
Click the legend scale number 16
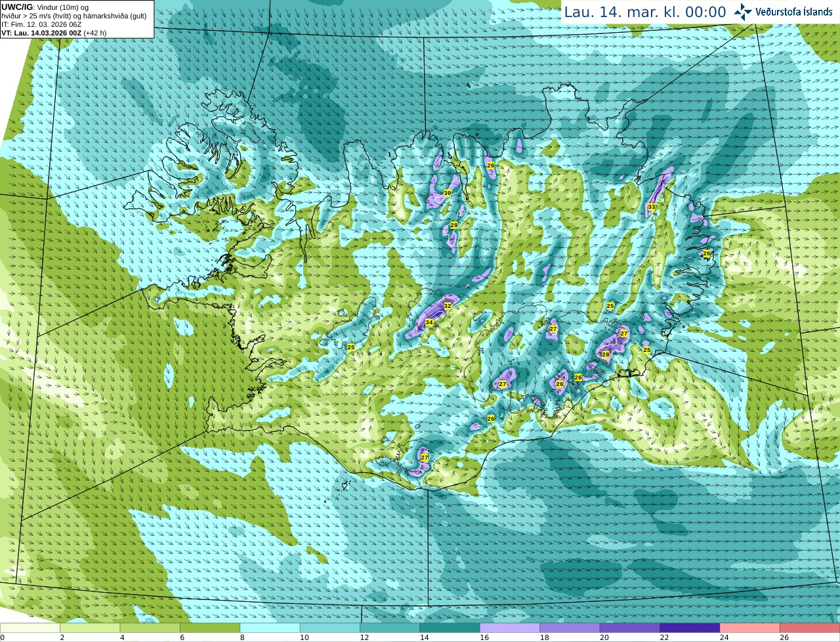coord(484,637)
